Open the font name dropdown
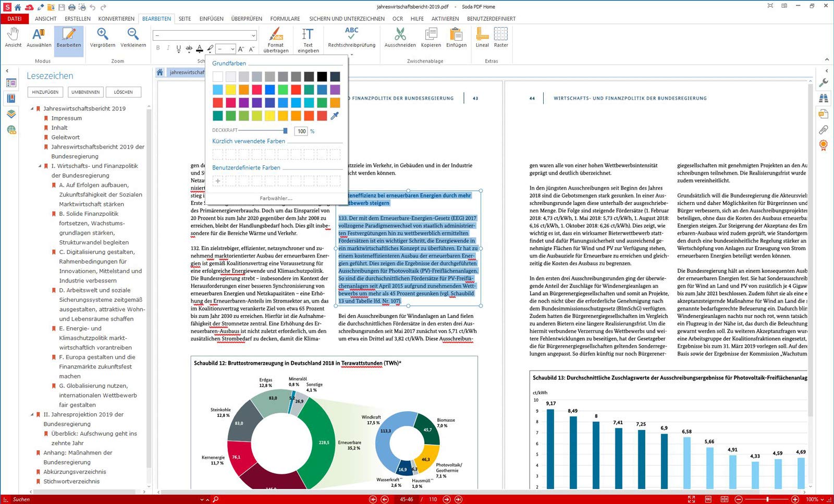 click(205, 35)
